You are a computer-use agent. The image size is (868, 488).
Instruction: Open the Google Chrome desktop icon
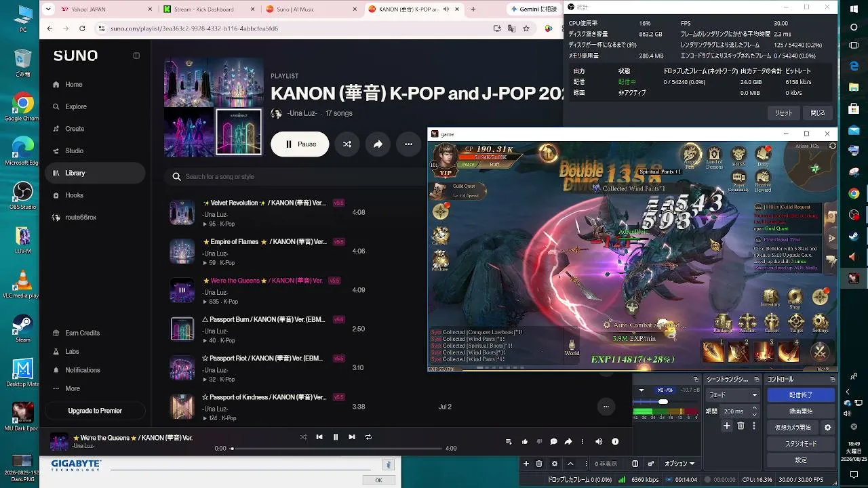[23, 106]
